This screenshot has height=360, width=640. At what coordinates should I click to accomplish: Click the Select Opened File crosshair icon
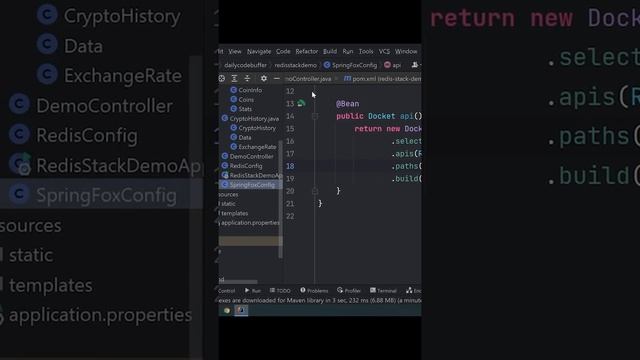(x=222, y=78)
